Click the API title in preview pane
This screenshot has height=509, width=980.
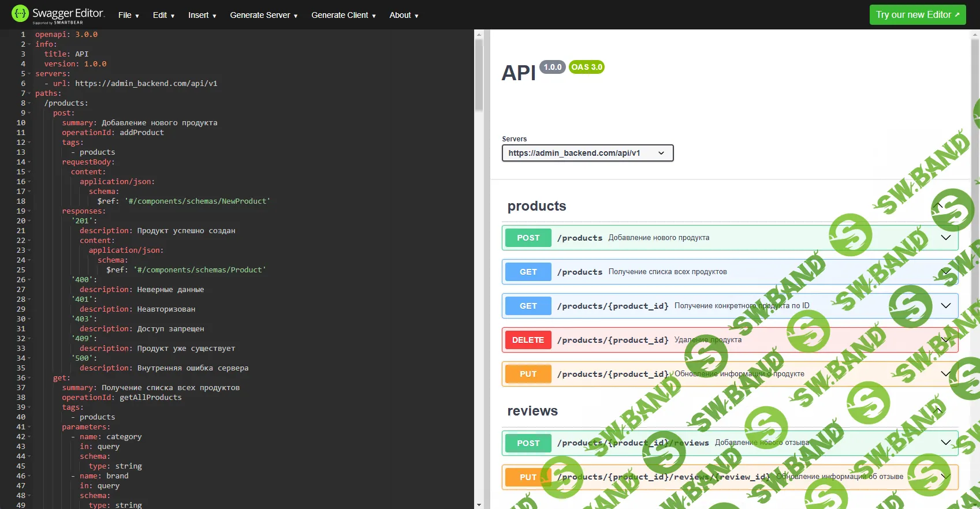click(519, 73)
